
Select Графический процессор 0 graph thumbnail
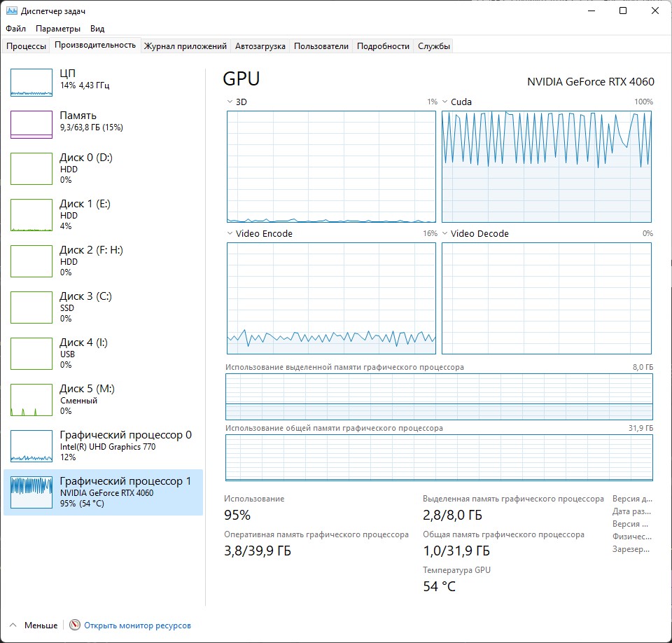pos(31,446)
